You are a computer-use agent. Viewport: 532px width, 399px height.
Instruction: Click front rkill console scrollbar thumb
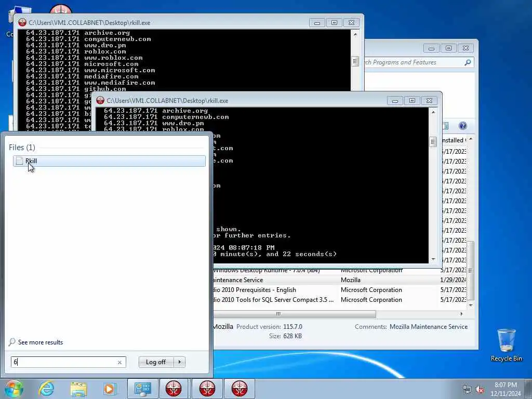pos(433,142)
